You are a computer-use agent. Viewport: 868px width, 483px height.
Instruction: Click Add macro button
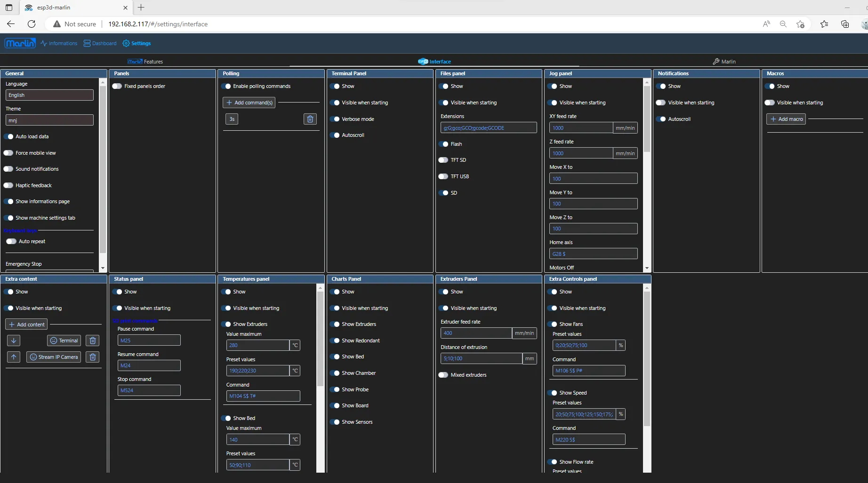pos(786,119)
